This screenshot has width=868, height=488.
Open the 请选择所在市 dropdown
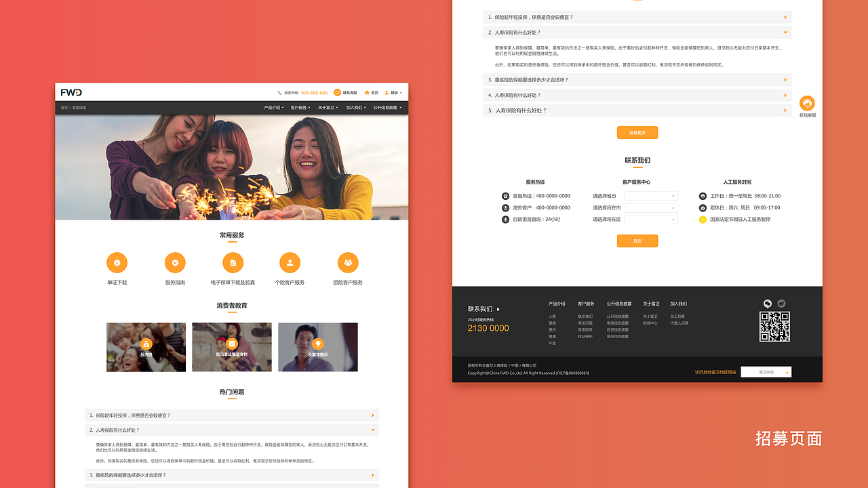[x=651, y=207]
